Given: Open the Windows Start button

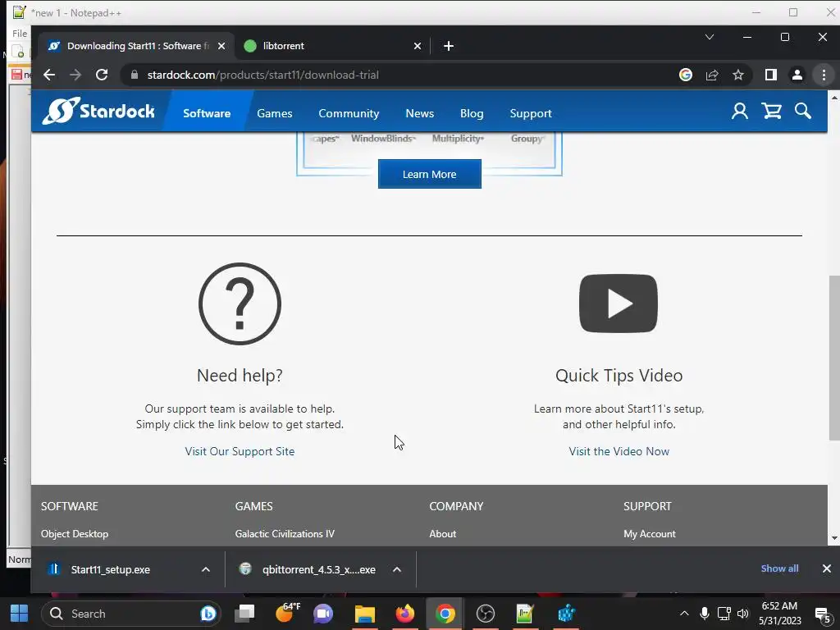Looking at the screenshot, I should coord(20,614).
